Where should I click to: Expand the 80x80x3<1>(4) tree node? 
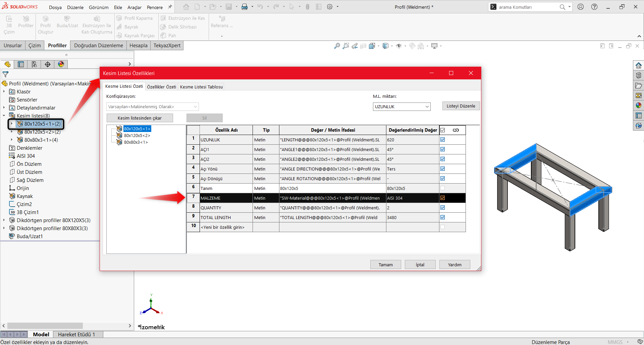(12, 140)
